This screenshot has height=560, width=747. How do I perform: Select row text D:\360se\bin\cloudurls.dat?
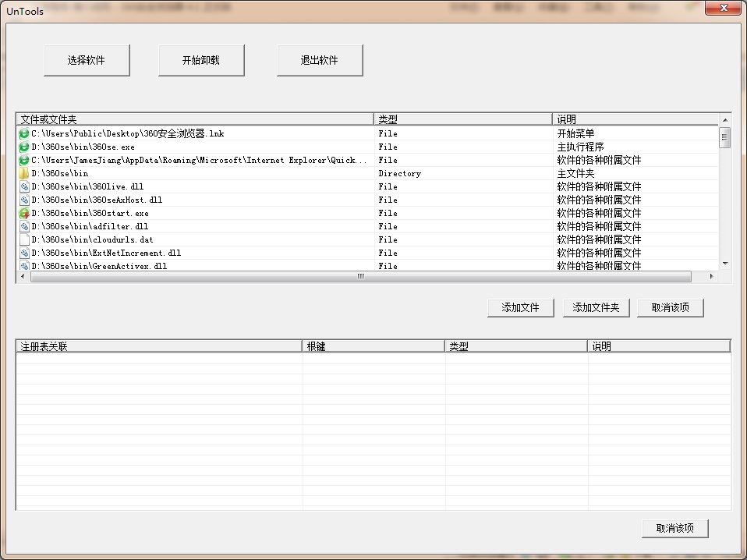[92, 239]
